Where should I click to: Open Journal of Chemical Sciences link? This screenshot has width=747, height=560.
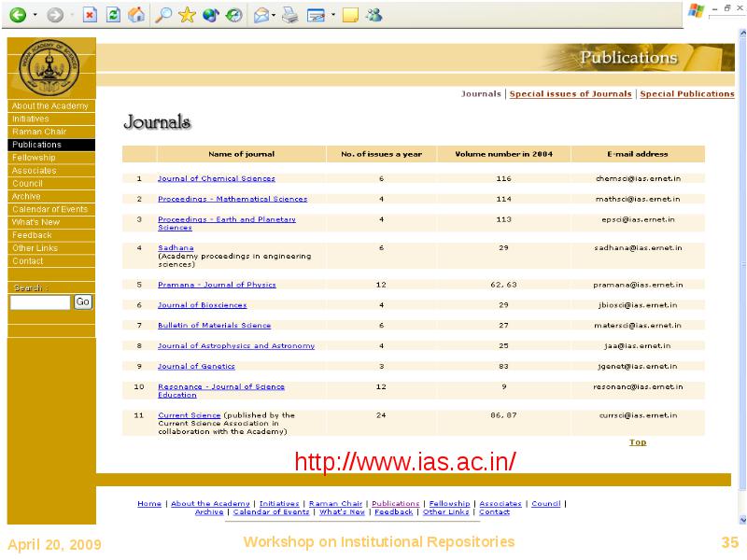tap(217, 178)
